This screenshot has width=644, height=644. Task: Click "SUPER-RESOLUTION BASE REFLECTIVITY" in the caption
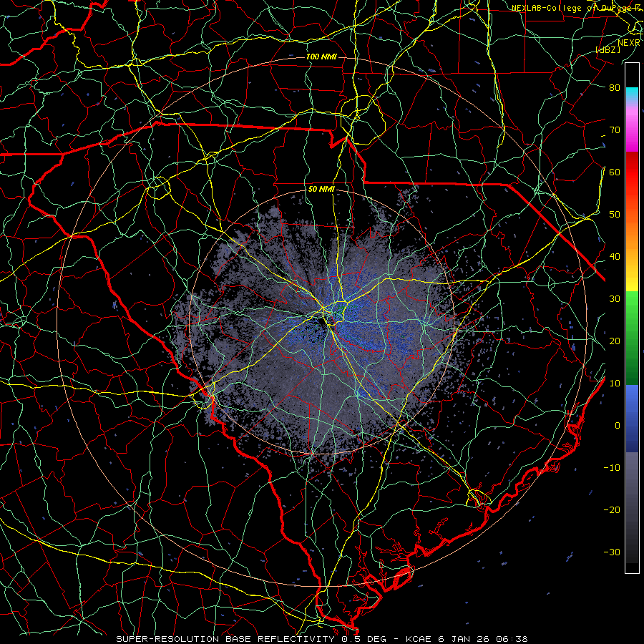point(225,639)
